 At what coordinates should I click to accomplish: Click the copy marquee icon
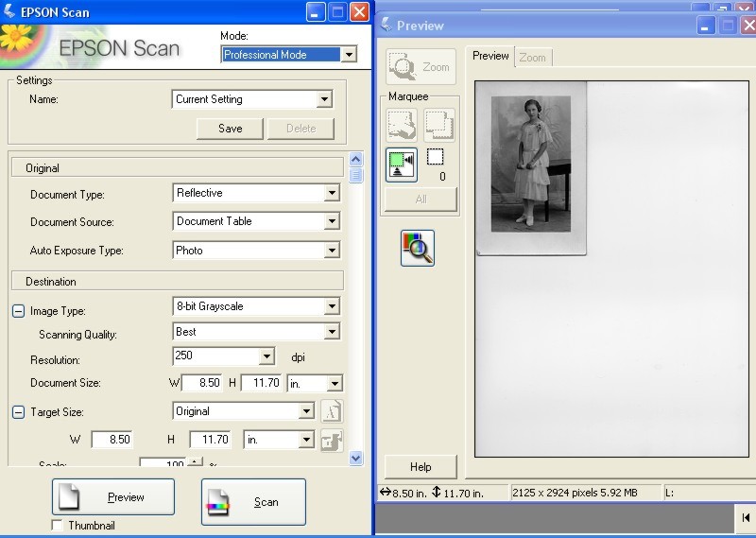pyautogui.click(x=439, y=125)
